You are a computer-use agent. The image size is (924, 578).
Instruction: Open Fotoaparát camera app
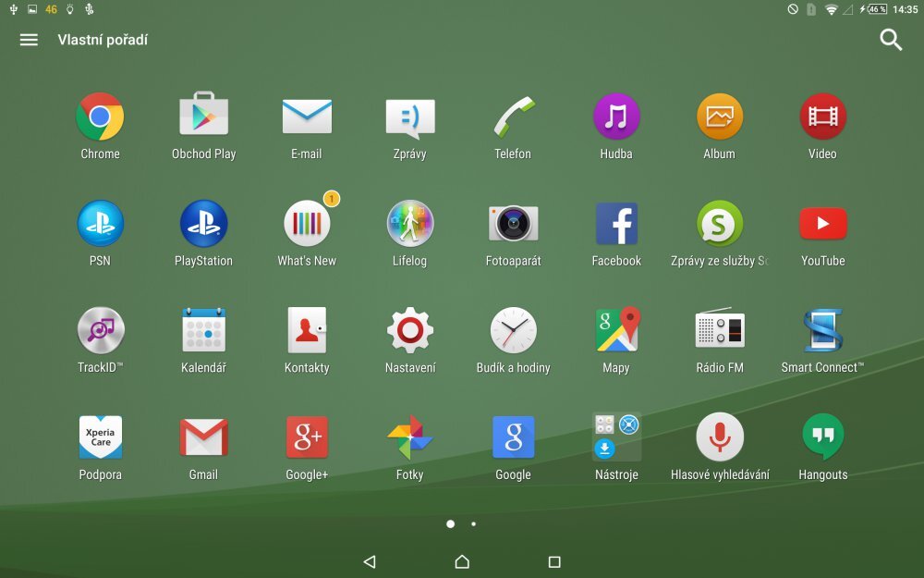[513, 223]
